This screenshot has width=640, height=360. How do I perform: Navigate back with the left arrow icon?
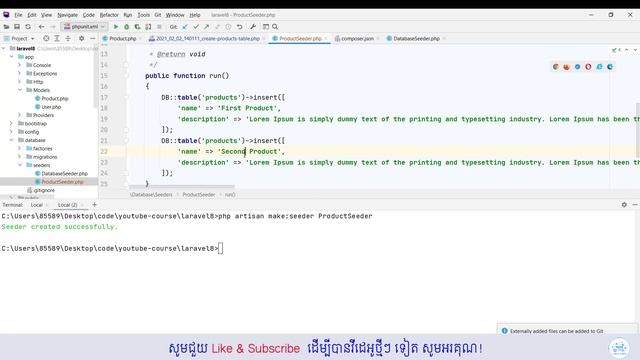(41, 27)
